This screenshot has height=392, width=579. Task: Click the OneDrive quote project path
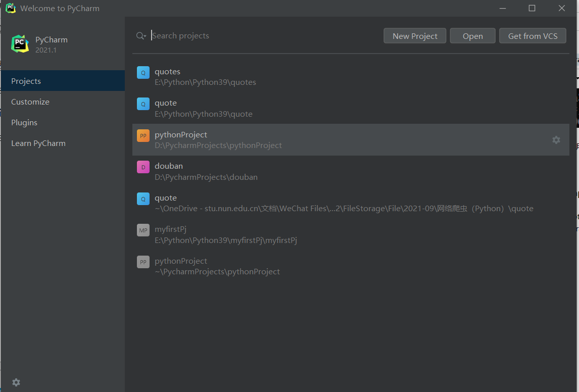pyautogui.click(x=344, y=209)
